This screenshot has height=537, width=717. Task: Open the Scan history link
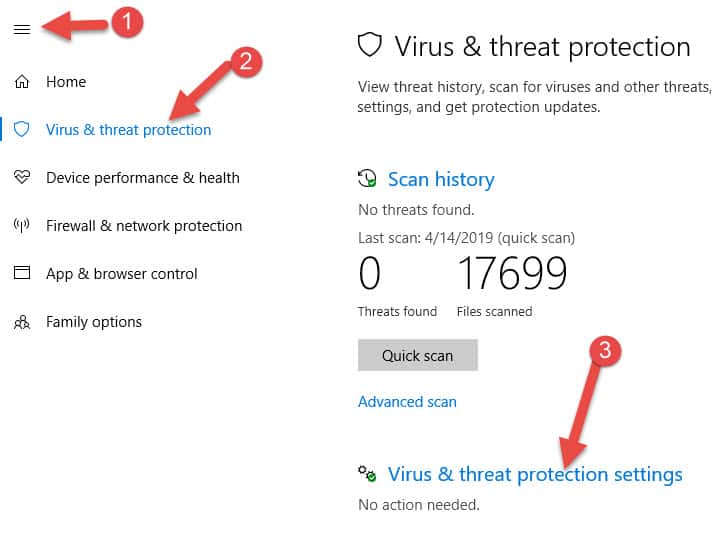(441, 179)
